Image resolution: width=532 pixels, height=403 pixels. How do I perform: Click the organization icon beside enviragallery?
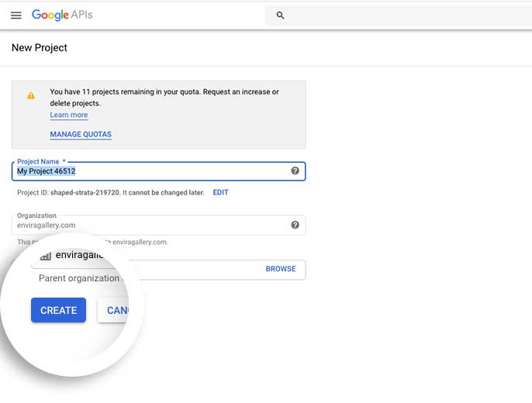(46, 256)
